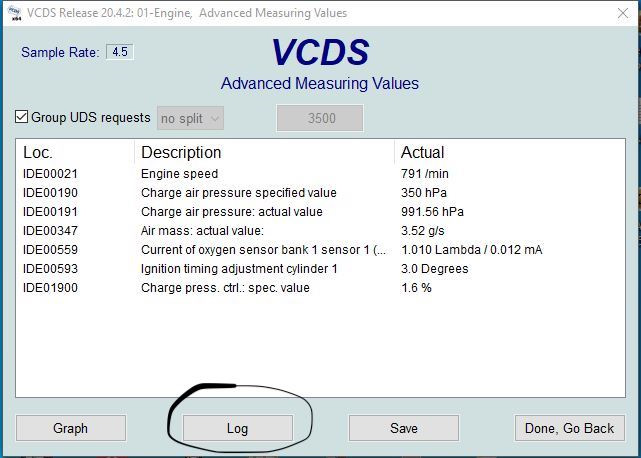Click Air mass: actual value description
The height and width of the screenshot is (458, 641).
tap(202, 231)
